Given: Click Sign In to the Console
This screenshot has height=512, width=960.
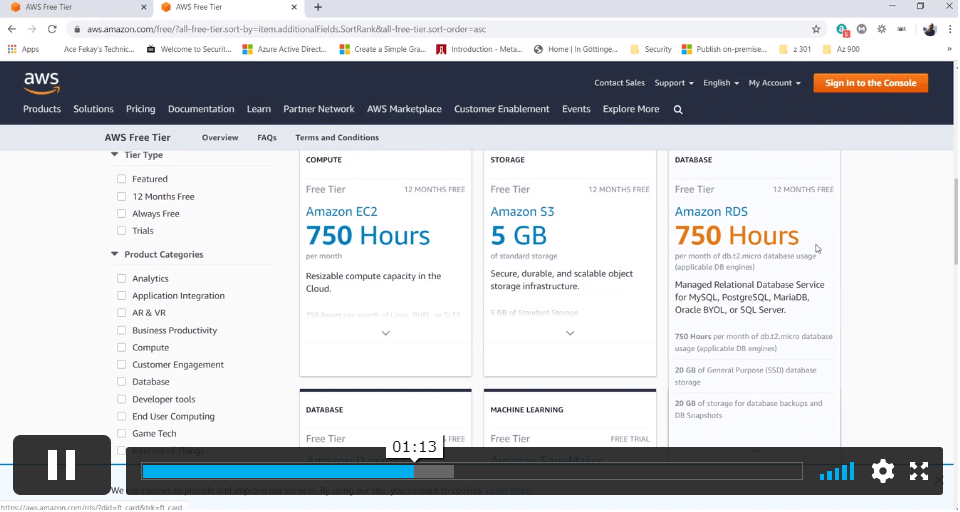Looking at the screenshot, I should coord(871,83).
